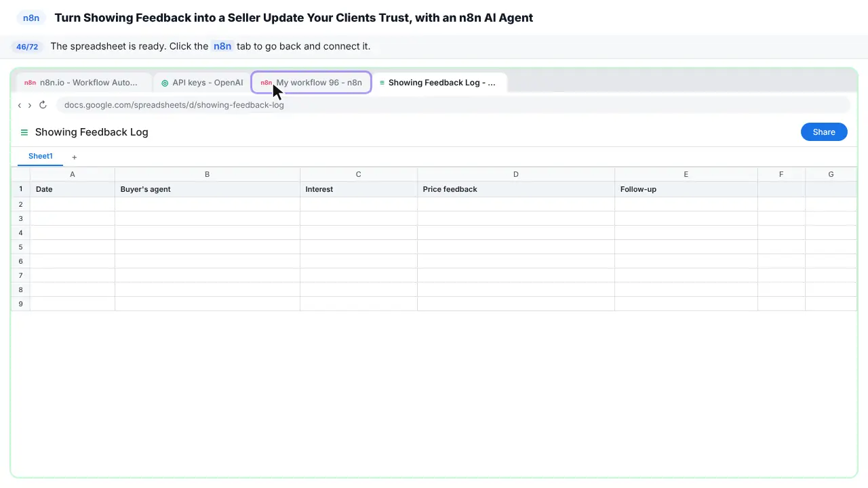Select the Showing Feedback Log browser tab
The image size is (868, 488).
[x=439, y=83]
